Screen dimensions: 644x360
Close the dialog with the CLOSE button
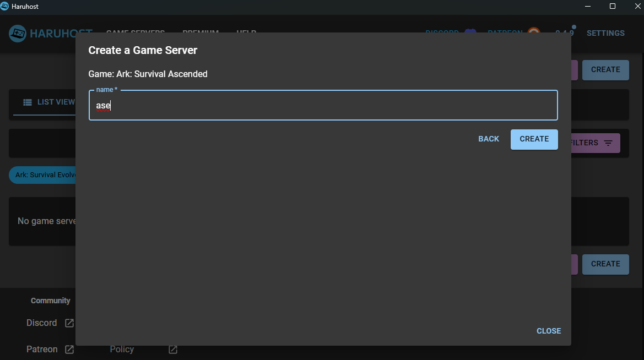point(548,331)
